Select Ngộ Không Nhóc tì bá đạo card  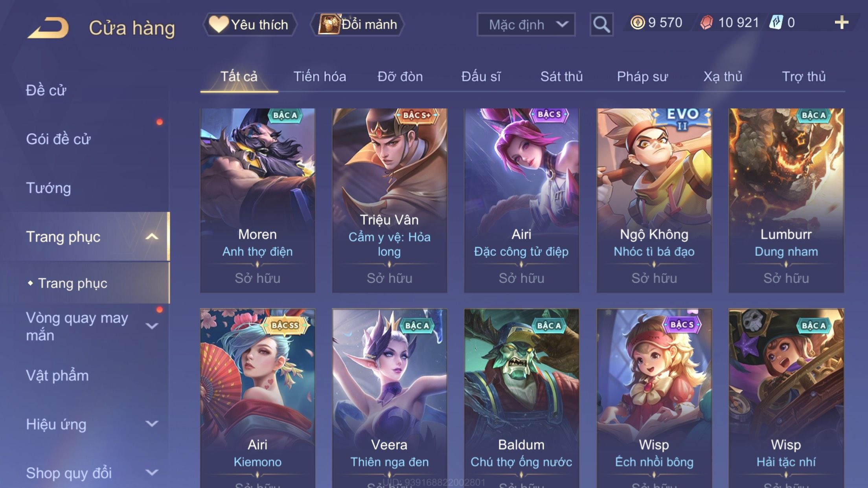tap(654, 200)
